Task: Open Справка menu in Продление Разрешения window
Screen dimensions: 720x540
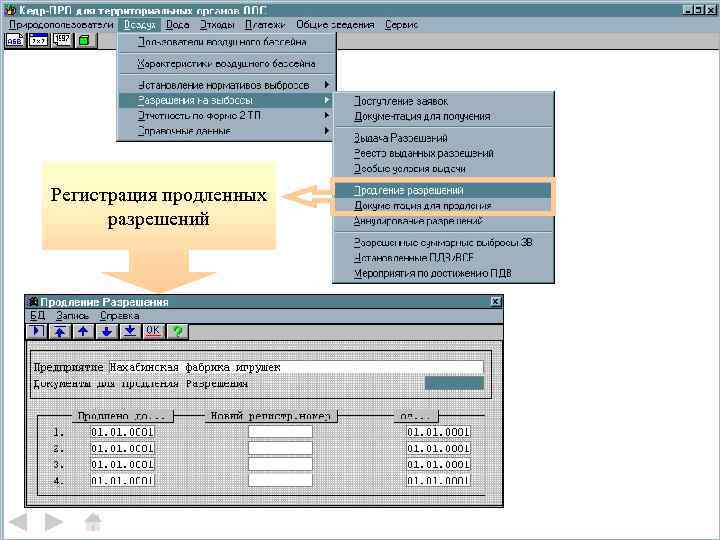Action: [x=119, y=316]
